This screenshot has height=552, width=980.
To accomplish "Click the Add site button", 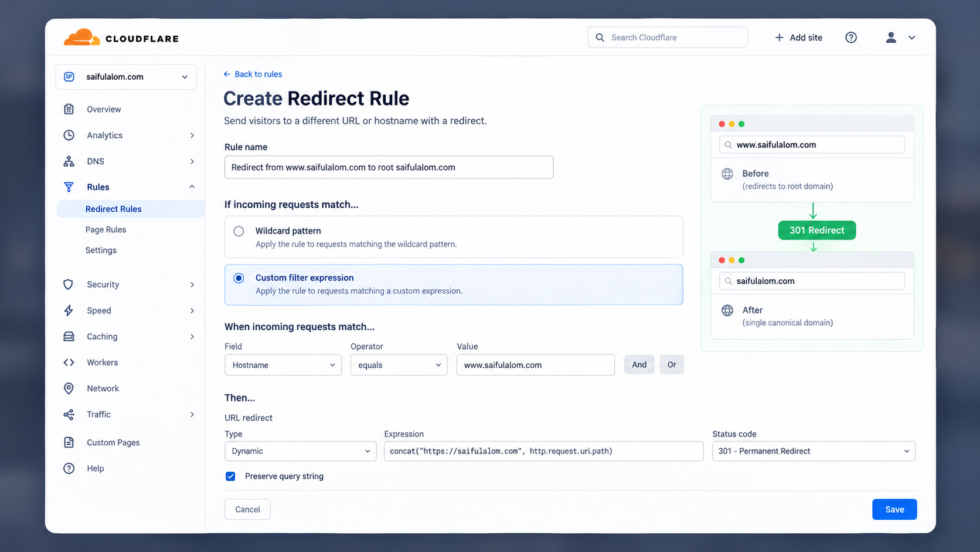I will click(x=798, y=38).
